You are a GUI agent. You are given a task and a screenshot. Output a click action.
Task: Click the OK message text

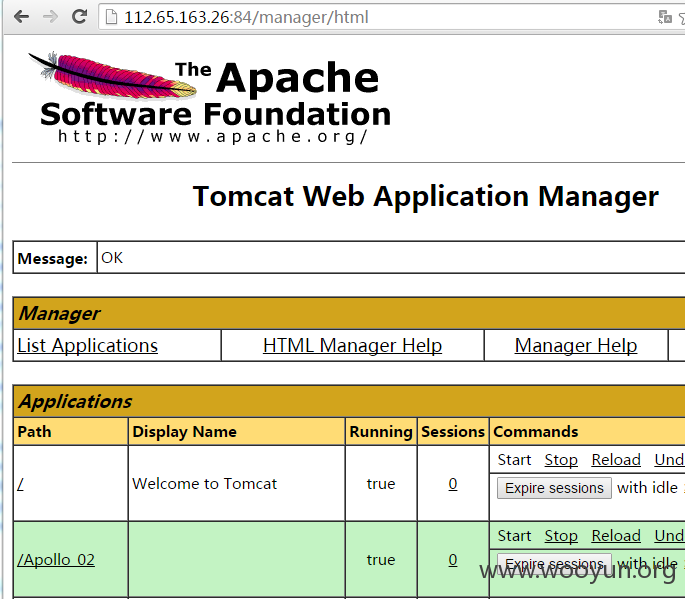[x=112, y=258]
